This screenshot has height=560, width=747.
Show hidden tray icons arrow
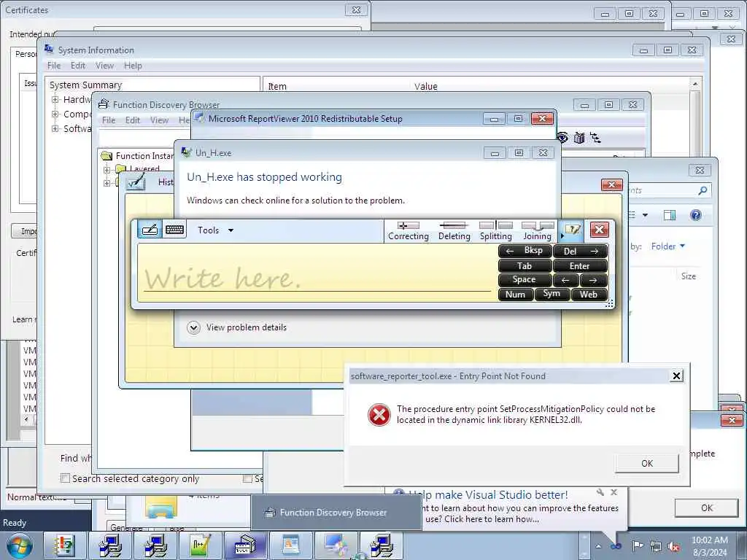tap(598, 546)
